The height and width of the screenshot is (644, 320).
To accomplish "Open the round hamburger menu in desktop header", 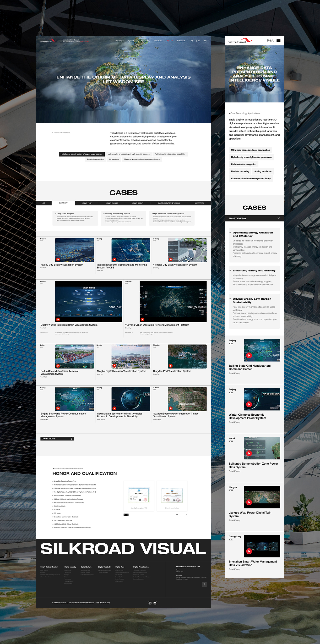I will [x=205, y=41].
